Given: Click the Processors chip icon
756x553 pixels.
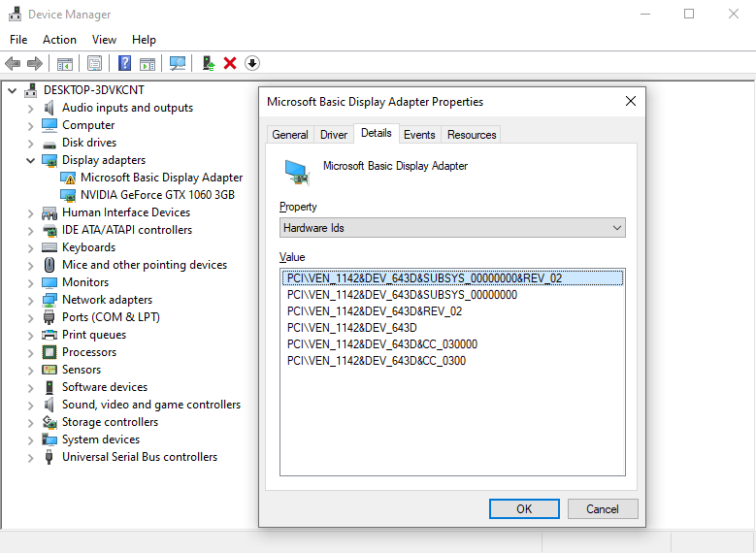Looking at the screenshot, I should [49, 352].
